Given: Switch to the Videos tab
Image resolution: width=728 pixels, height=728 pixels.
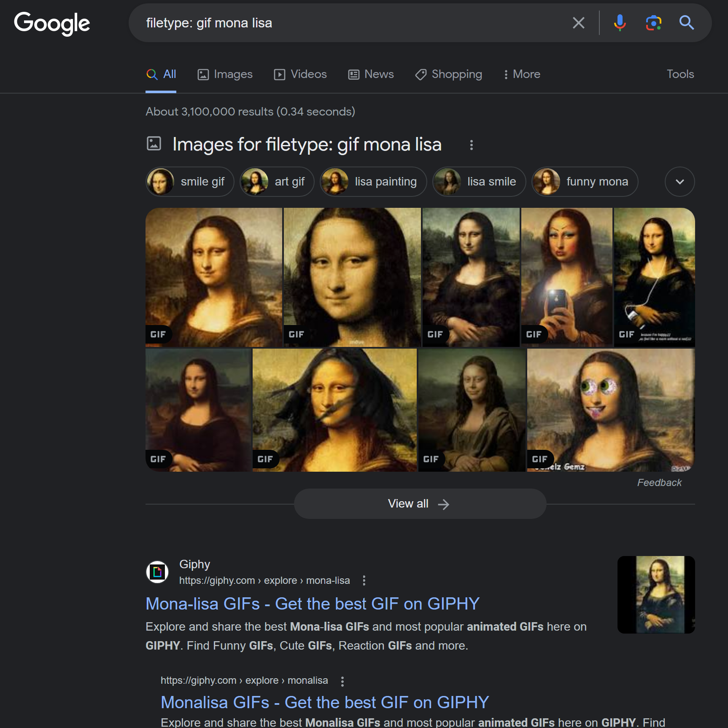Looking at the screenshot, I should (300, 75).
